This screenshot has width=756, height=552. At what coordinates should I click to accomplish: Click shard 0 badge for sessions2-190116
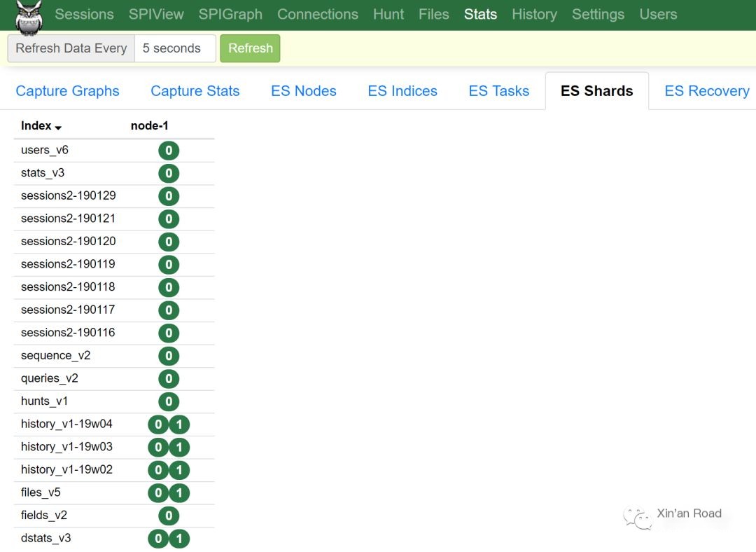pyautogui.click(x=169, y=333)
